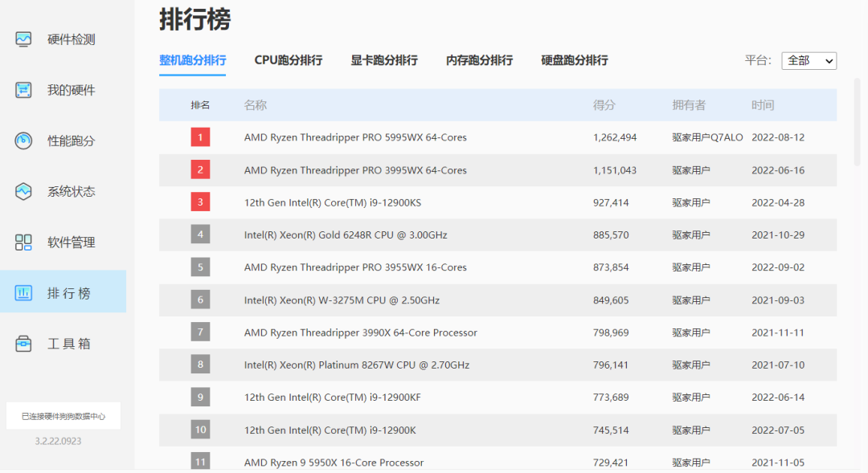Switch to the 整机跑分排行 tab
The width and height of the screenshot is (868, 473).
(193, 60)
